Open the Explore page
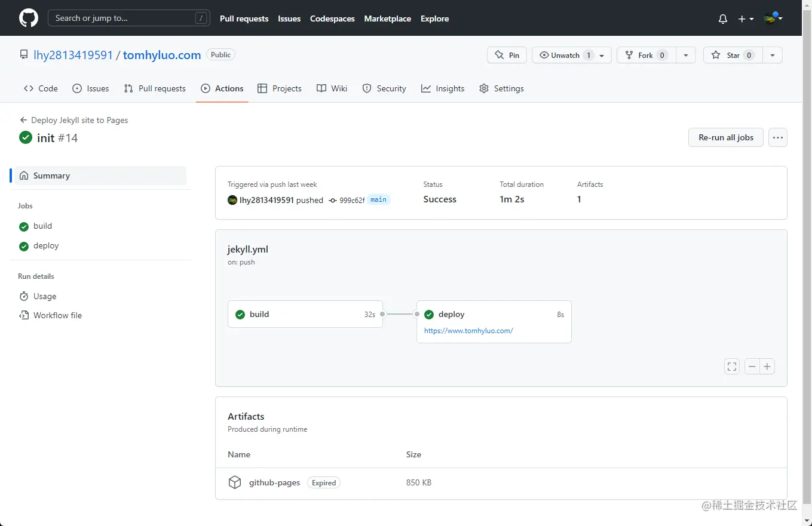The image size is (812, 526). pyautogui.click(x=434, y=19)
